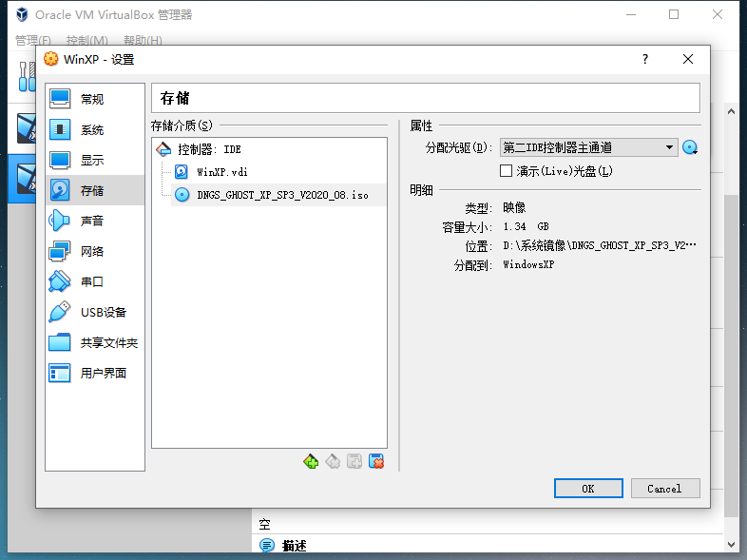Click the 分配到 value WindowsXP
The height and width of the screenshot is (560, 747).
528,264
